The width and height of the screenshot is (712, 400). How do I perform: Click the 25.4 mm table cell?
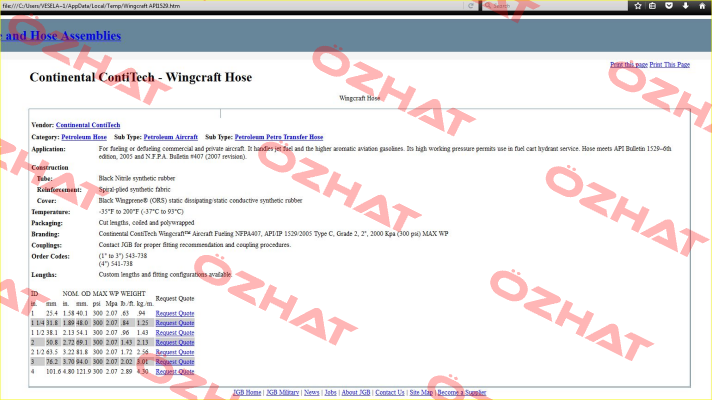pos(52,313)
